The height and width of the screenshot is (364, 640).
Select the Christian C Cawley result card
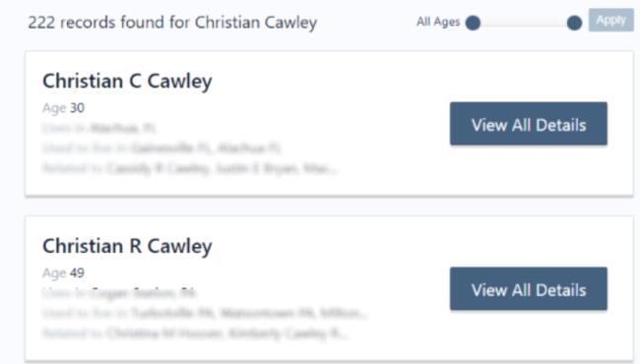tap(330, 124)
